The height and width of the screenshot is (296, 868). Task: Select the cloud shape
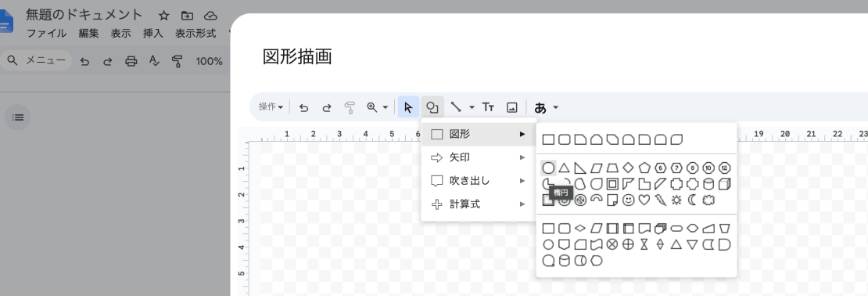[x=708, y=200]
